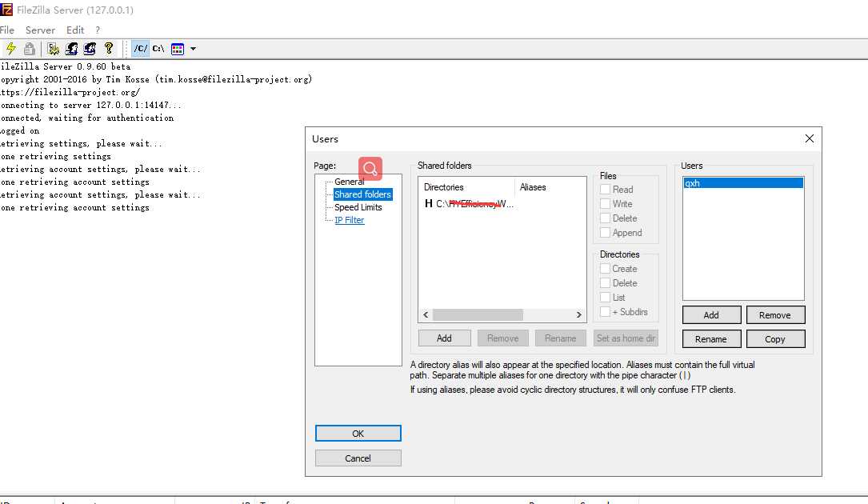Select C:\ path display format
The width and height of the screenshot is (868, 504).
[158, 49]
